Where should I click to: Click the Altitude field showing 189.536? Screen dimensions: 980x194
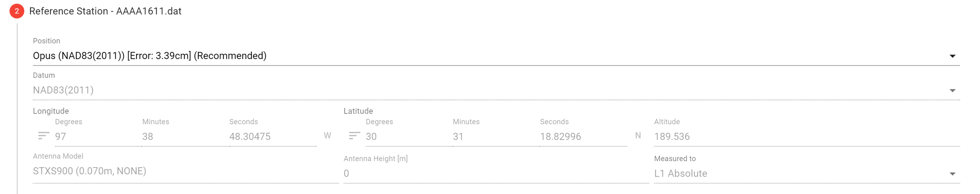[x=806, y=137]
